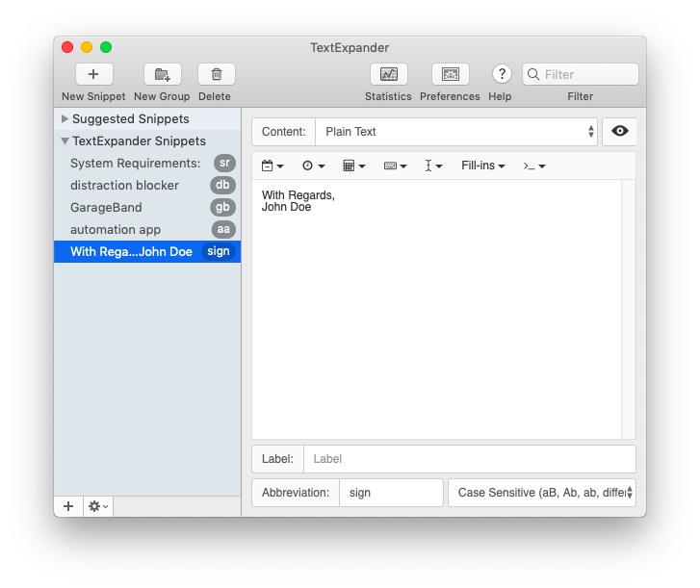This screenshot has width=700, height=588.
Task: Open Preferences from the toolbar
Action: tap(450, 74)
